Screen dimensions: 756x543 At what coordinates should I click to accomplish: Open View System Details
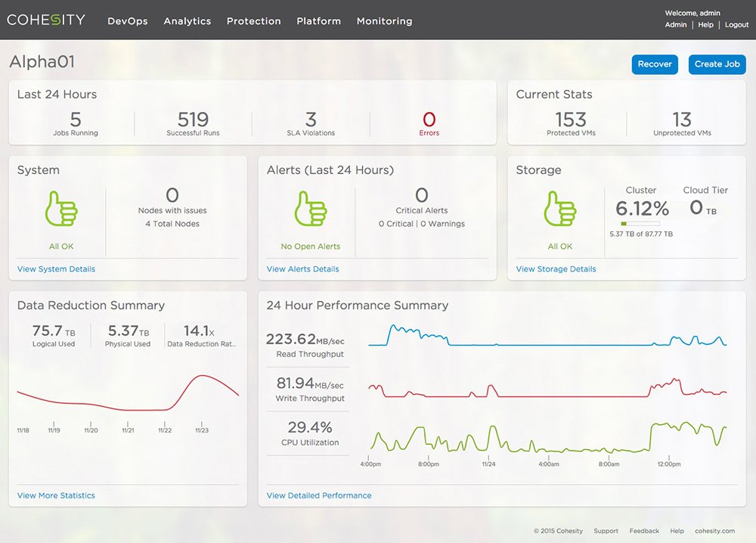(55, 268)
